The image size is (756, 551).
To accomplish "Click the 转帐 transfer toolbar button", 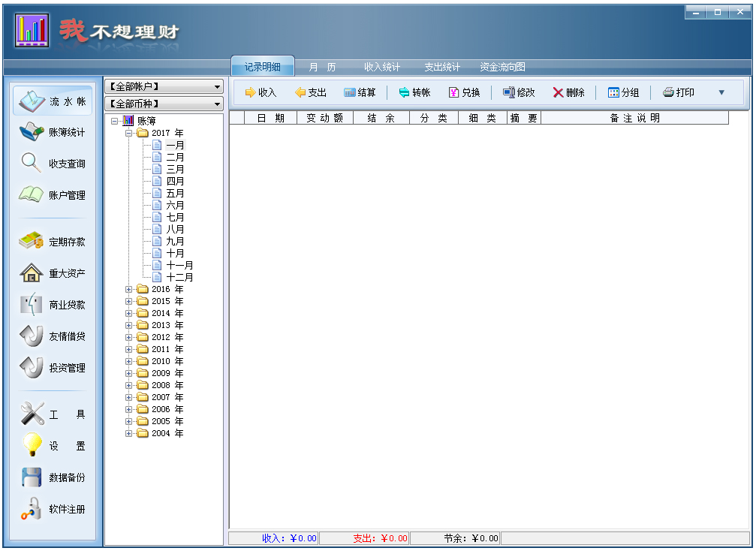I will click(414, 92).
